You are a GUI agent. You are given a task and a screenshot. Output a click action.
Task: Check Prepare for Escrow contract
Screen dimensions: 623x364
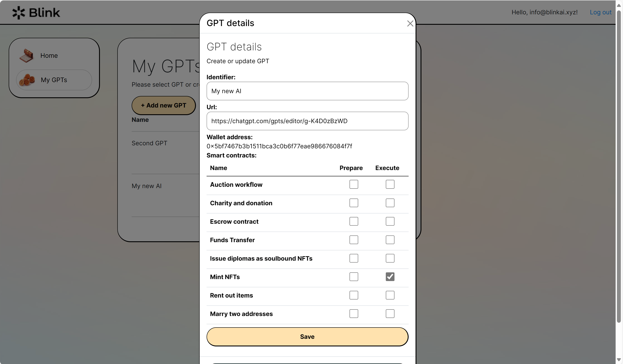[x=353, y=221]
